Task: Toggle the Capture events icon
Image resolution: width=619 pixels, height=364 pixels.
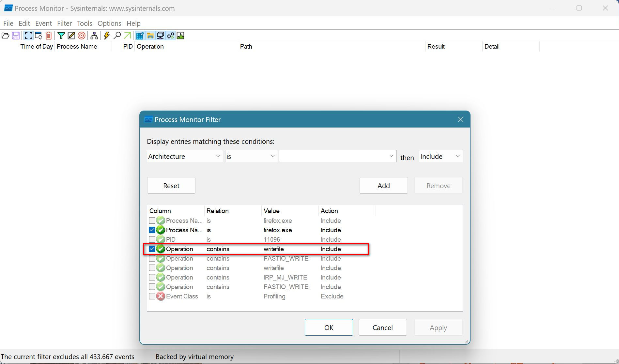Action: tap(28, 36)
